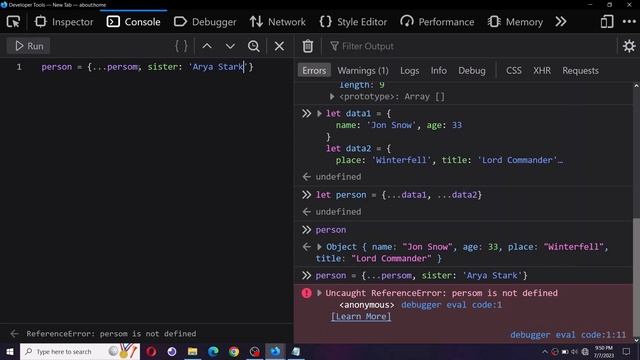Open the Network panel

tap(278, 22)
